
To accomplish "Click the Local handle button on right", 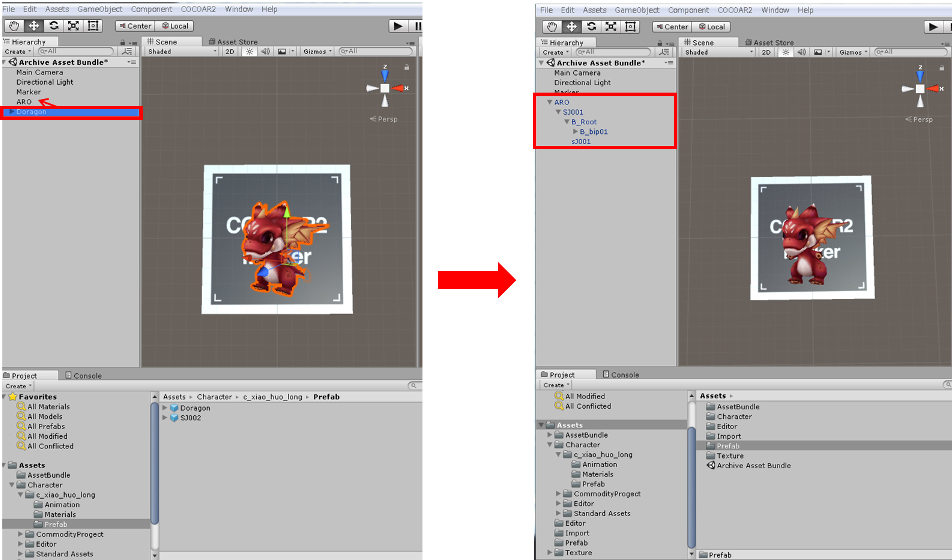I will coord(711,27).
